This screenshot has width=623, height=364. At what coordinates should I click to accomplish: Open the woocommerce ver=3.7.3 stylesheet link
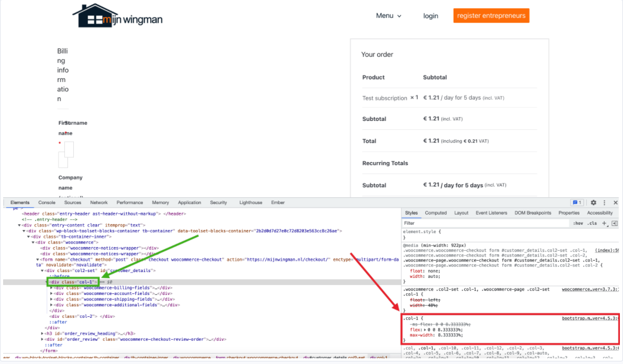point(591,289)
